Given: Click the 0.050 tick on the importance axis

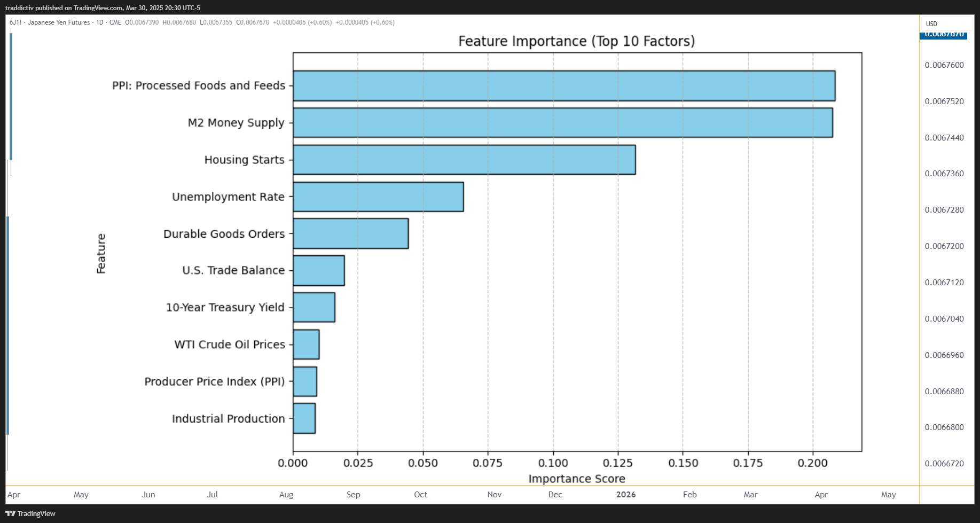Looking at the screenshot, I should pos(423,463).
